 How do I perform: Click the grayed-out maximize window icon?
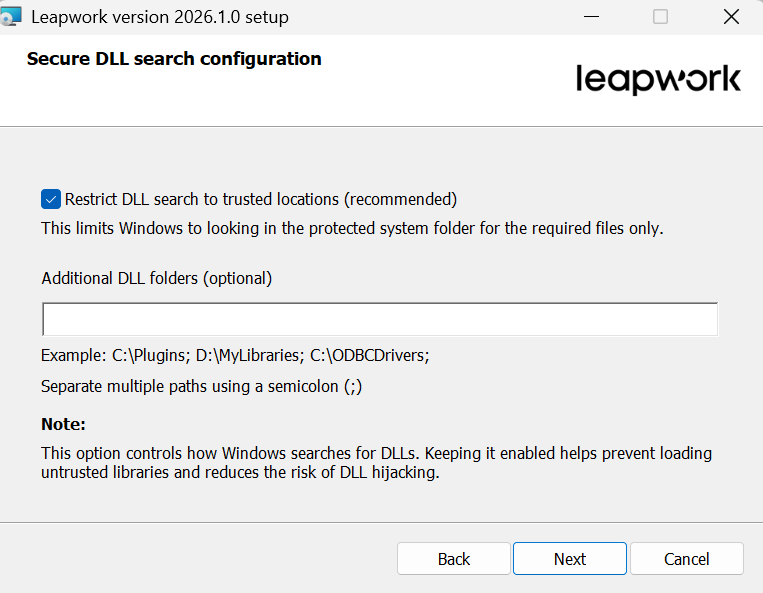(660, 17)
